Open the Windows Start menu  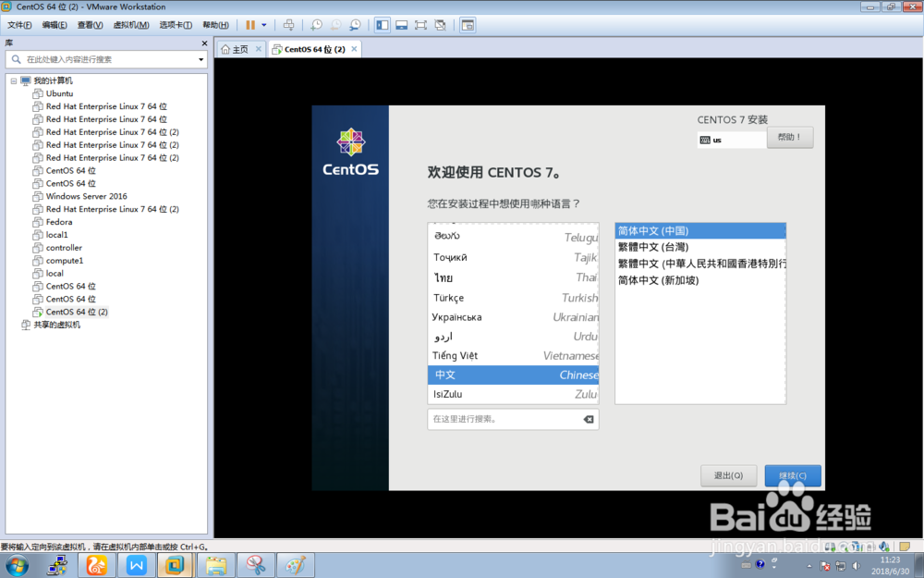tap(17, 566)
